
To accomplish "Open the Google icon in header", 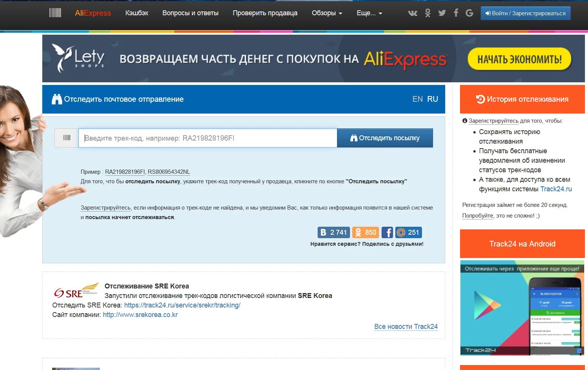I will pyautogui.click(x=469, y=13).
